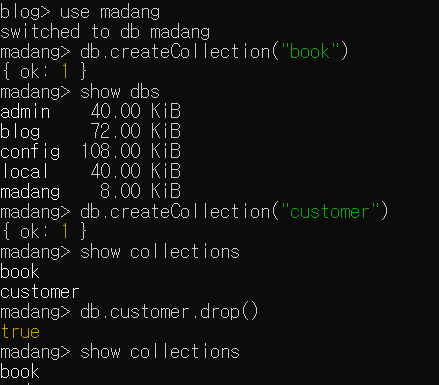Click the blog 72.00 KiB row
This screenshot has height=385, width=439.
point(90,132)
